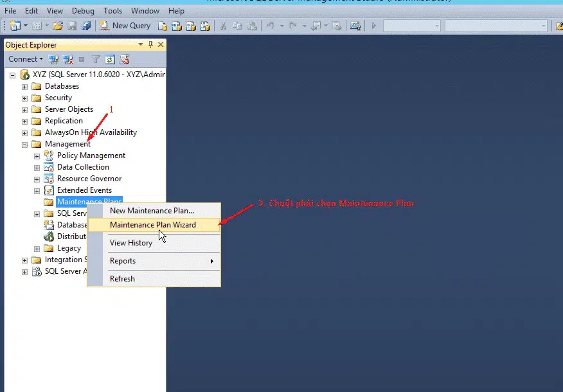Click the New Project toolbar icon
Viewport: 563px width, 392px height.
coord(15,26)
